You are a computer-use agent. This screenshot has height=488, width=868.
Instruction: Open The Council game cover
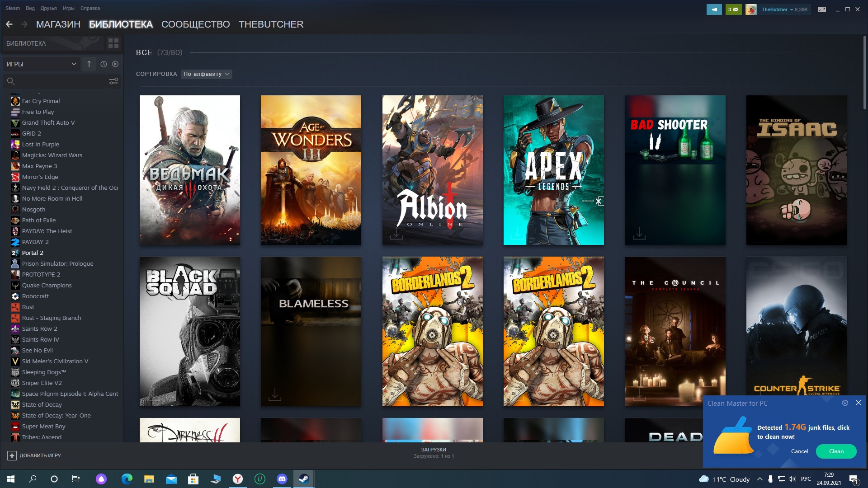click(x=675, y=332)
